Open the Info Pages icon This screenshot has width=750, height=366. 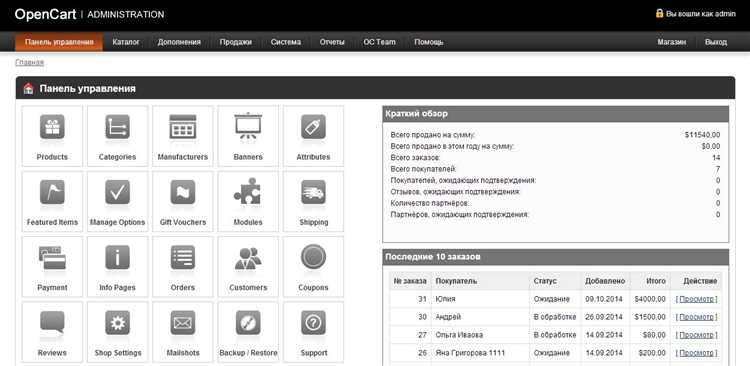[118, 258]
